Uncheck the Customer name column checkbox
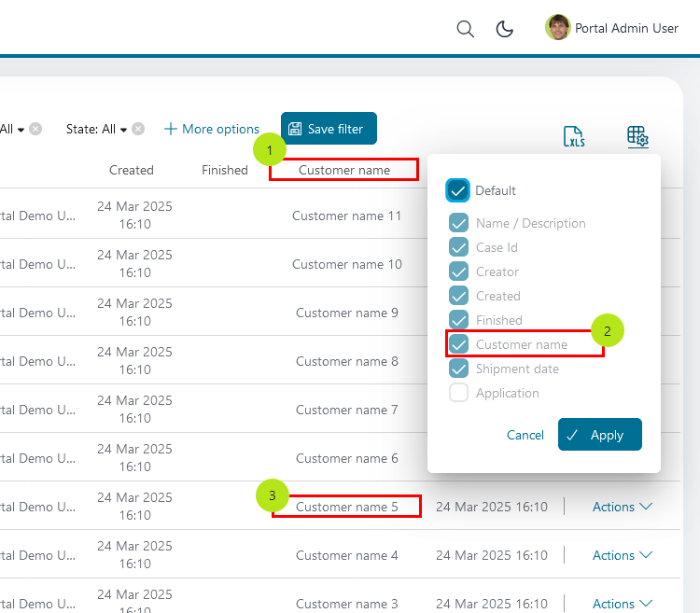 [x=458, y=344]
